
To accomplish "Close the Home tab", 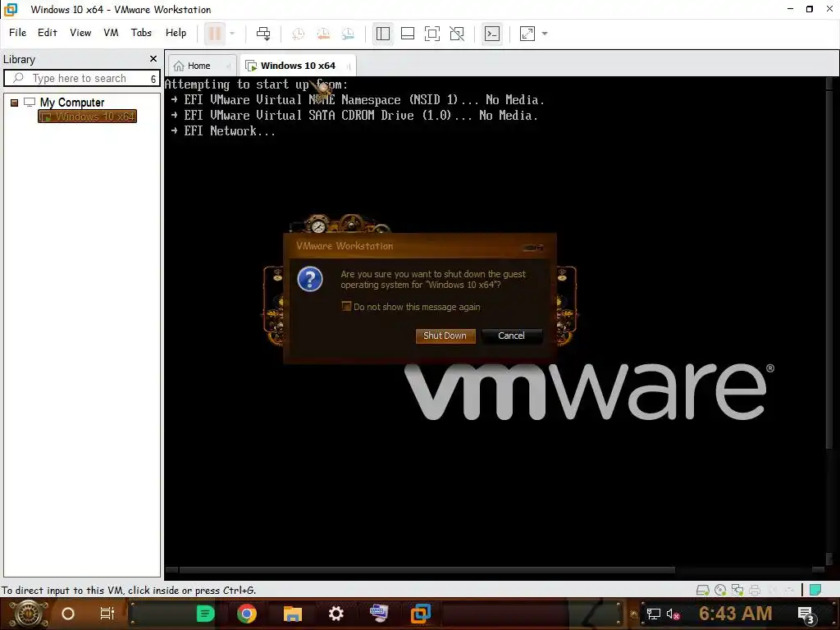I will [x=229, y=66].
